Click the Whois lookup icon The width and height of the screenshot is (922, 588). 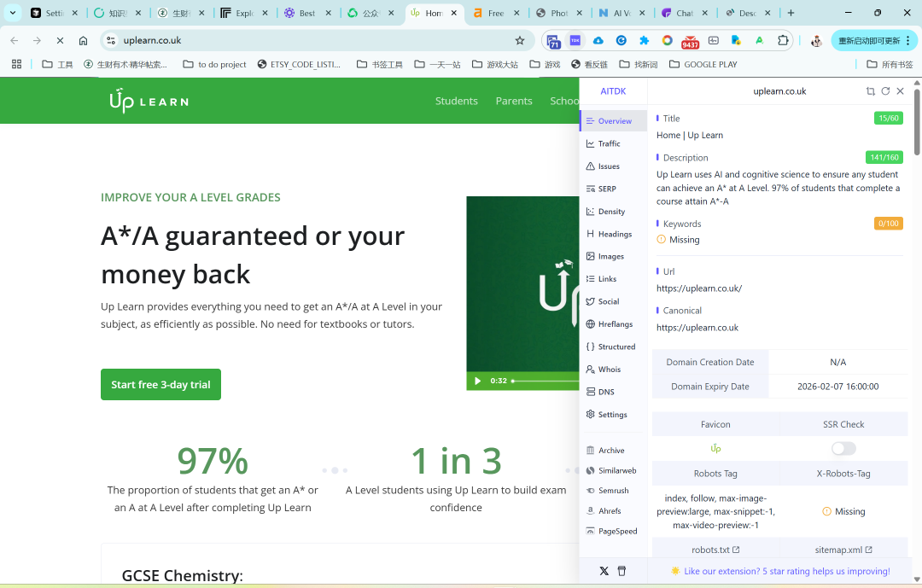click(x=591, y=370)
